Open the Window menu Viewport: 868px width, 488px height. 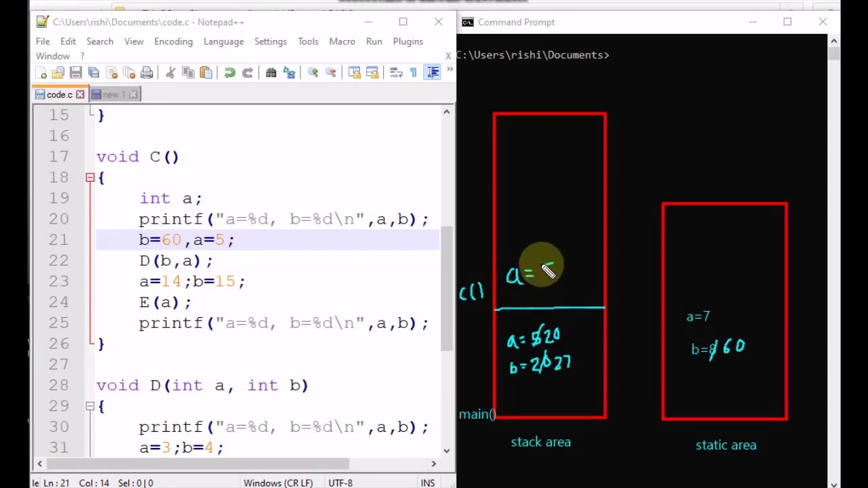pos(53,56)
